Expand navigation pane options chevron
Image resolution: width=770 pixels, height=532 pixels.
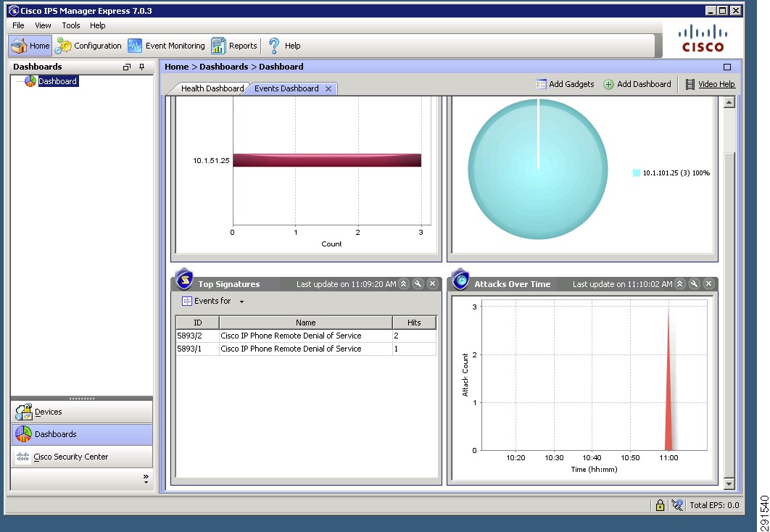pos(146,478)
